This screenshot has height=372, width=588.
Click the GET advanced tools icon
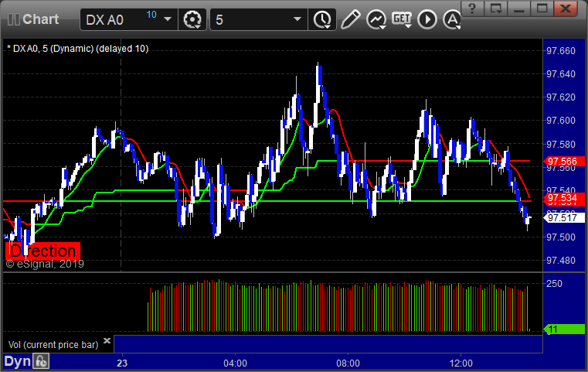click(x=402, y=19)
